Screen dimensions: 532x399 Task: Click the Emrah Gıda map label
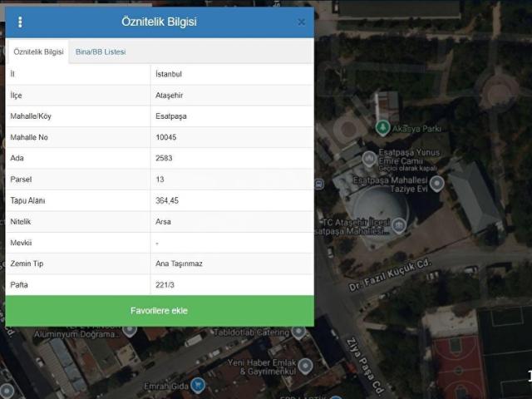pos(166,386)
